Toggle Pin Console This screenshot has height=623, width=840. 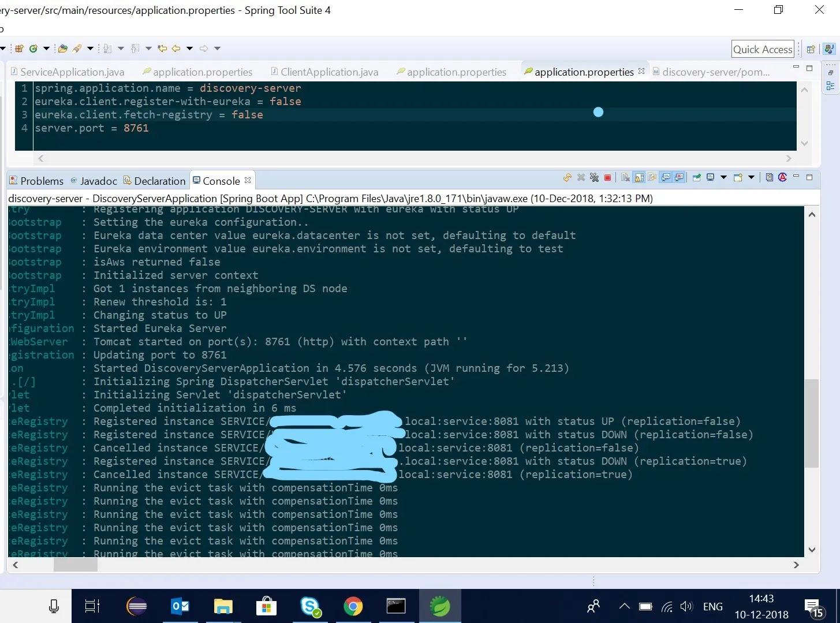pos(696,178)
